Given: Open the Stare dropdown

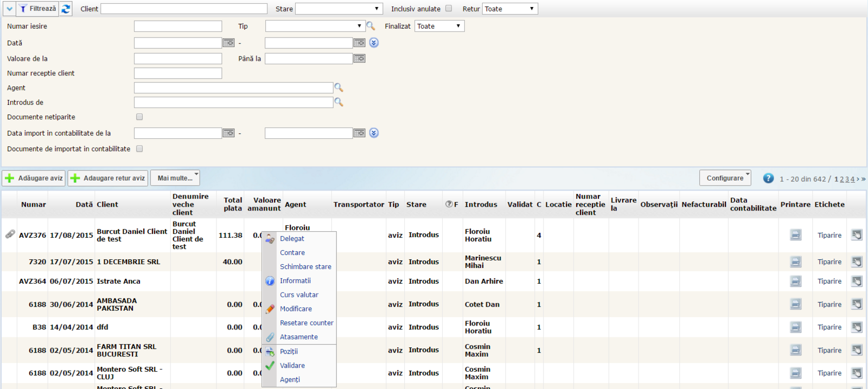Looking at the screenshot, I should [x=339, y=9].
